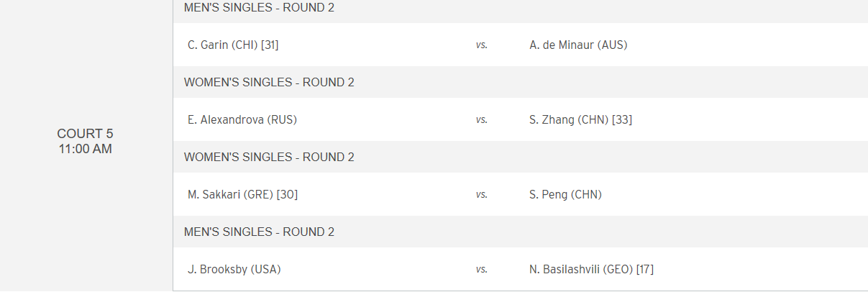Click the vs. between Alexandrova and Zhang

coord(481,119)
